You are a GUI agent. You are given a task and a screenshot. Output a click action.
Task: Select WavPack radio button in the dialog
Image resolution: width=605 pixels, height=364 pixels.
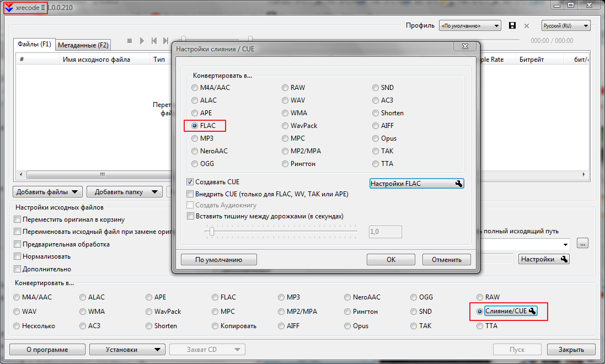(x=285, y=126)
